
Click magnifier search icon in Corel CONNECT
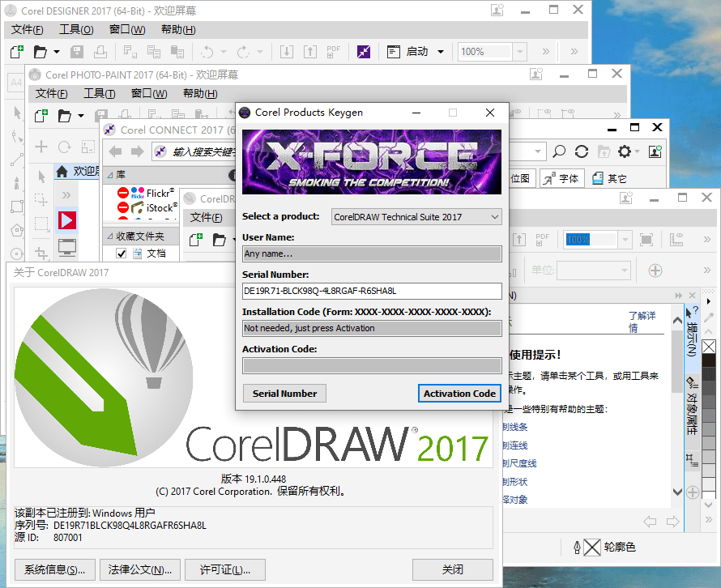[x=559, y=151]
